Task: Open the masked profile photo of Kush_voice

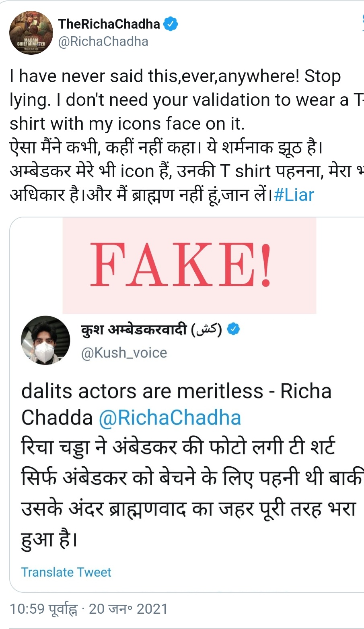Action: [45, 340]
